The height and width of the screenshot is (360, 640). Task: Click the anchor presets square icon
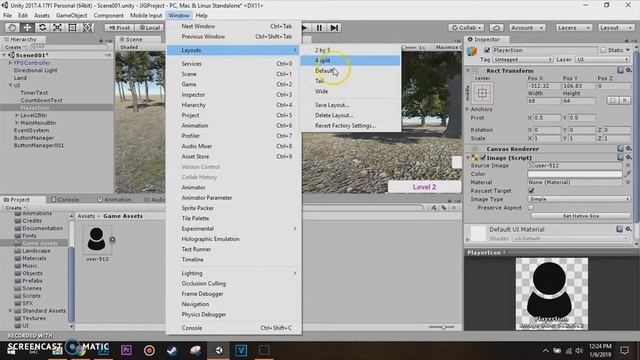pyautogui.click(x=482, y=93)
